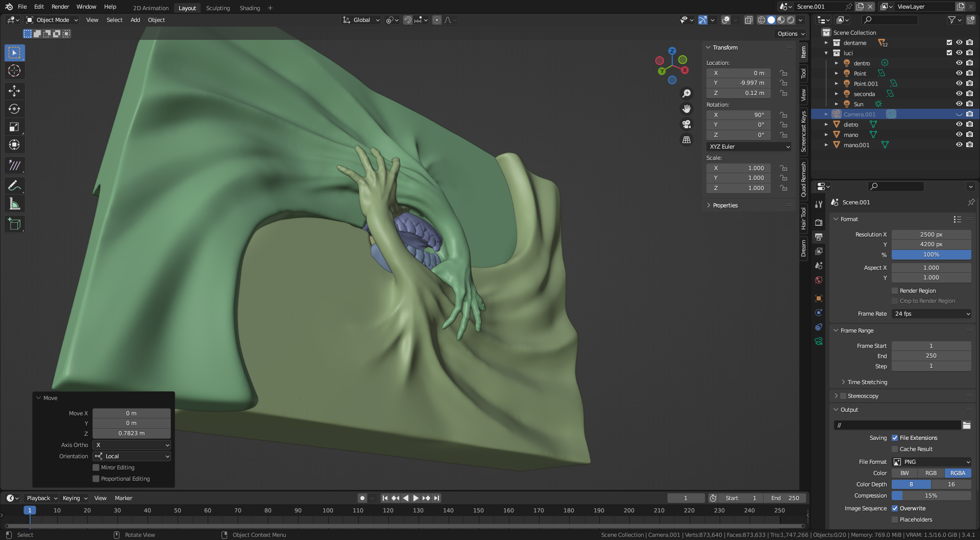Image resolution: width=980 pixels, height=540 pixels.
Task: Open the Object Data camera properties tab
Action: (819, 341)
